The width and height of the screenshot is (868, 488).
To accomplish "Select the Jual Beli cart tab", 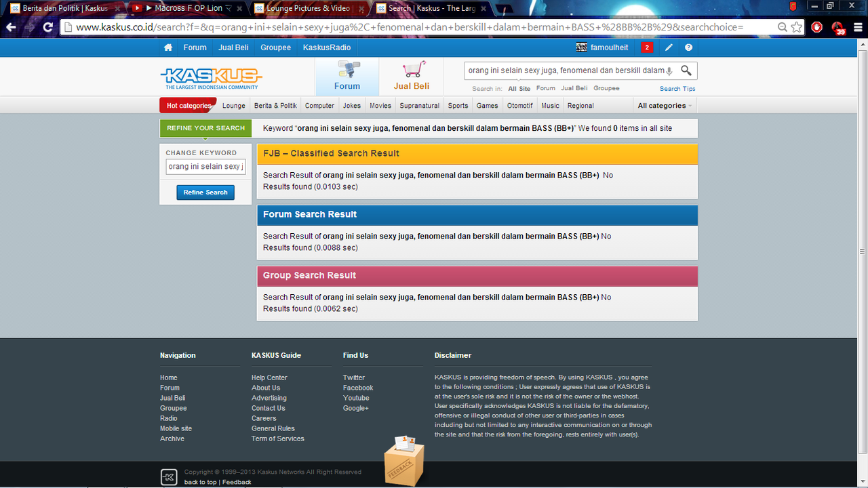I will [412, 76].
